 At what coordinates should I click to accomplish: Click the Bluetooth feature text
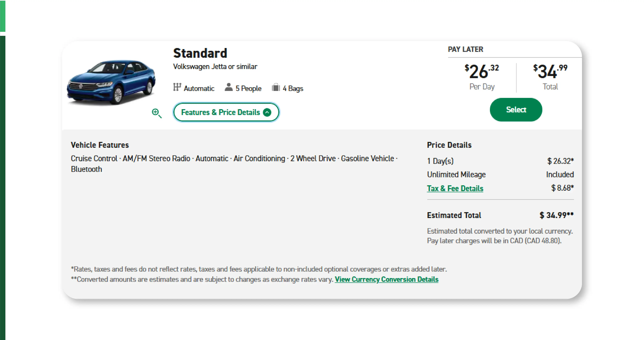point(87,169)
